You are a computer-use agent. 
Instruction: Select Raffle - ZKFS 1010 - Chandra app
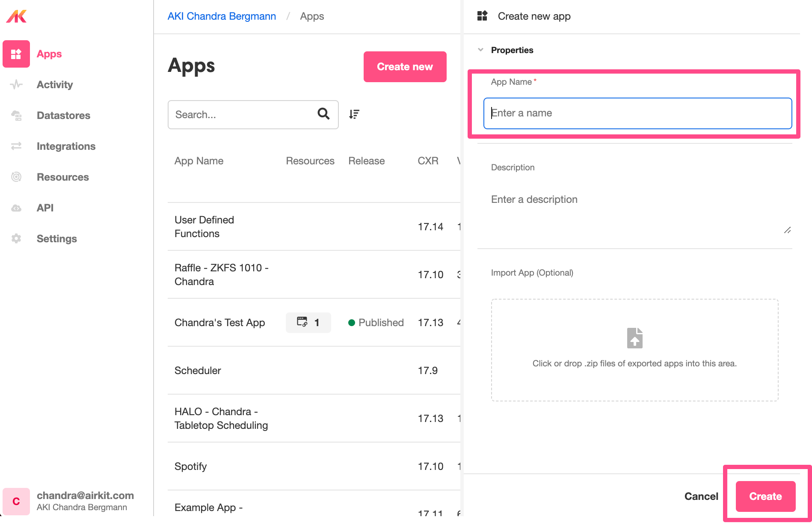pos(314,275)
